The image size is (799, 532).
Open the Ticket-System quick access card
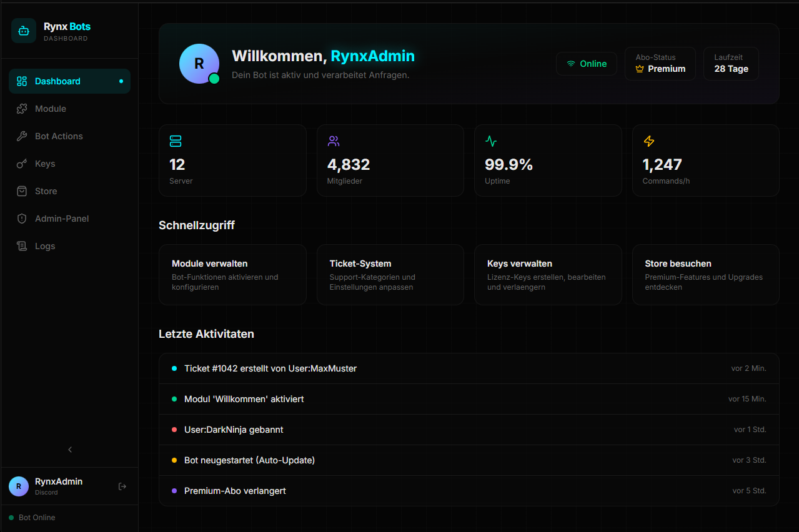click(390, 275)
